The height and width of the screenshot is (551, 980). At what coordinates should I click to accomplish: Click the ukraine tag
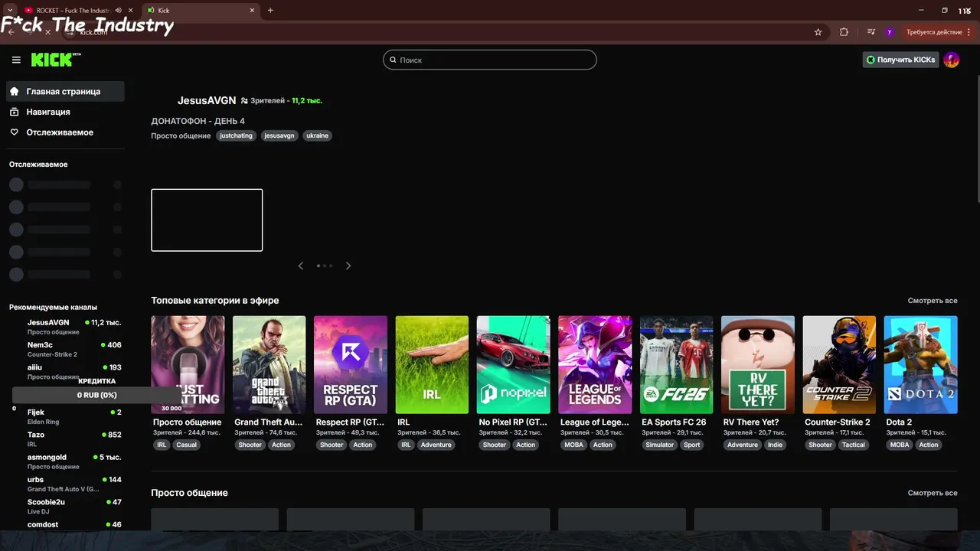tap(317, 135)
